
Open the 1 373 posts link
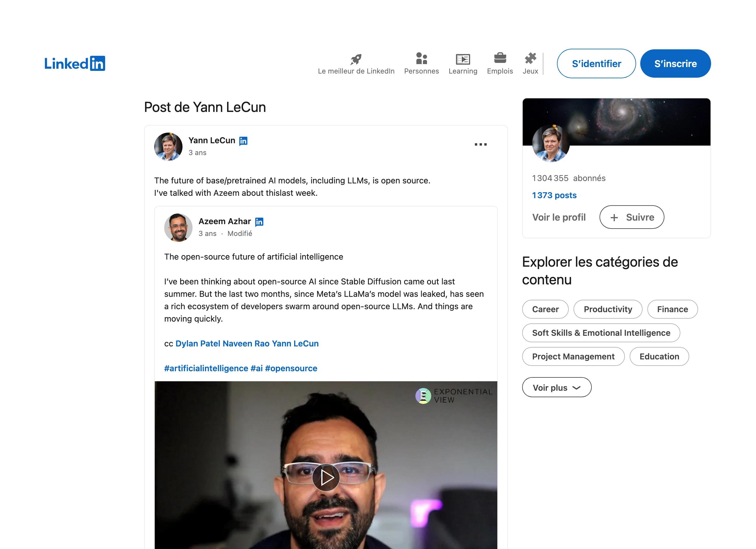click(x=554, y=195)
